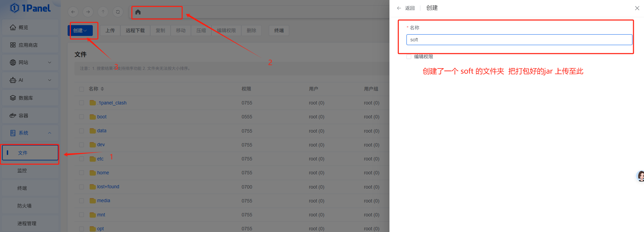644x232 pixels.
Task: Check the dev row checkbox
Action: [x=82, y=144]
